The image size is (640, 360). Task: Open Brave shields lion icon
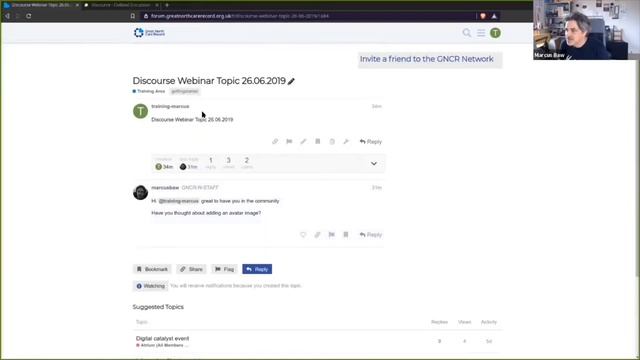(483, 16)
